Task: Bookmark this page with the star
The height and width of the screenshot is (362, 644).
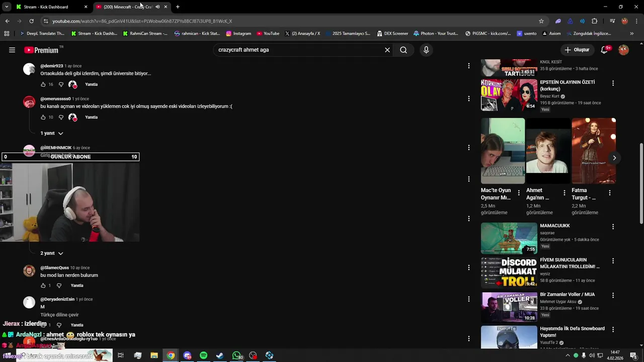Action: click(x=541, y=21)
